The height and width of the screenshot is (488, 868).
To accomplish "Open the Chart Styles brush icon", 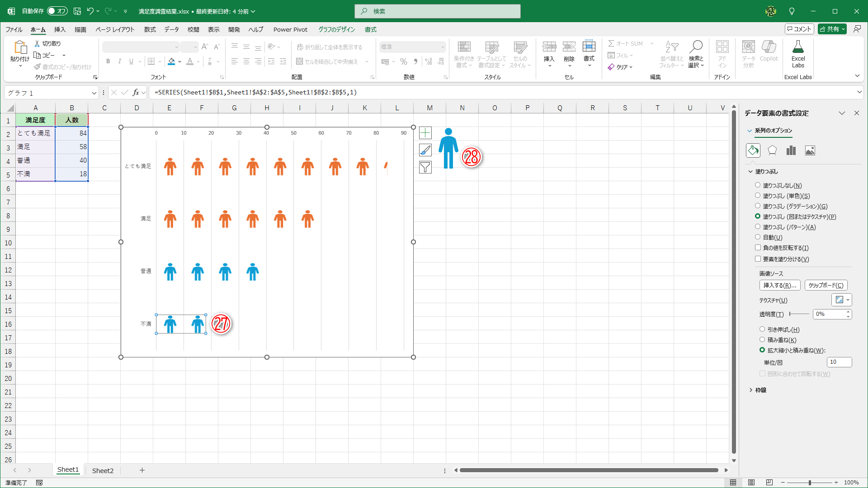I will (x=425, y=150).
